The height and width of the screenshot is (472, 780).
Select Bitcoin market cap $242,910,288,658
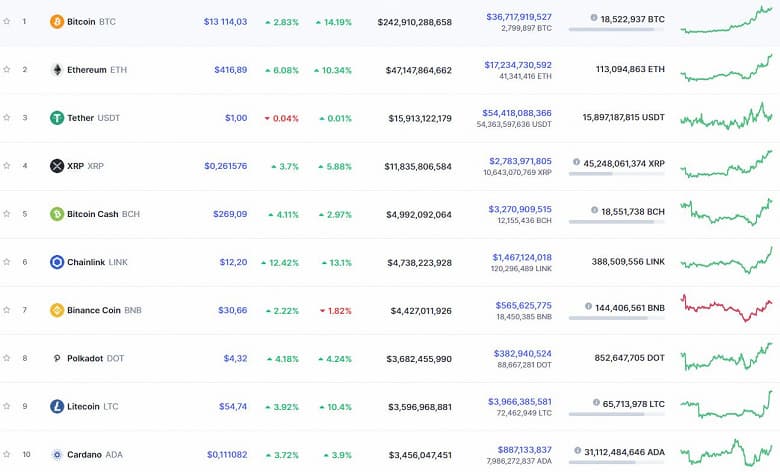tap(414, 22)
